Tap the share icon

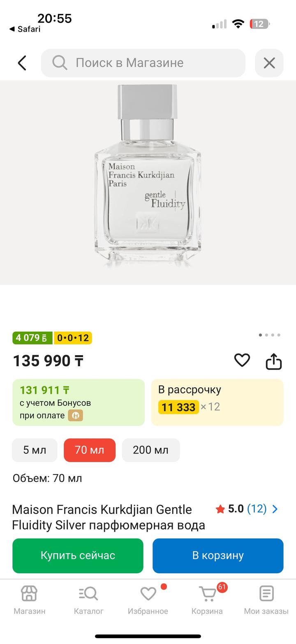click(x=273, y=362)
